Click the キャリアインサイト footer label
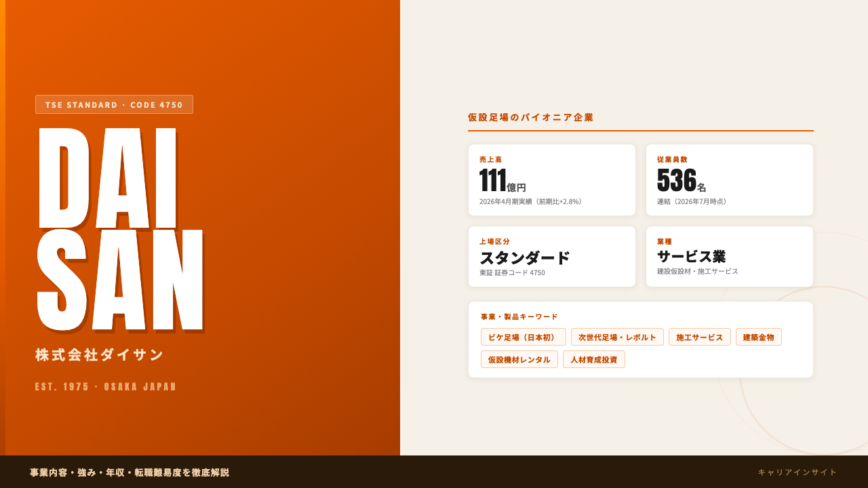Viewport: 868px width, 488px height. (797, 472)
